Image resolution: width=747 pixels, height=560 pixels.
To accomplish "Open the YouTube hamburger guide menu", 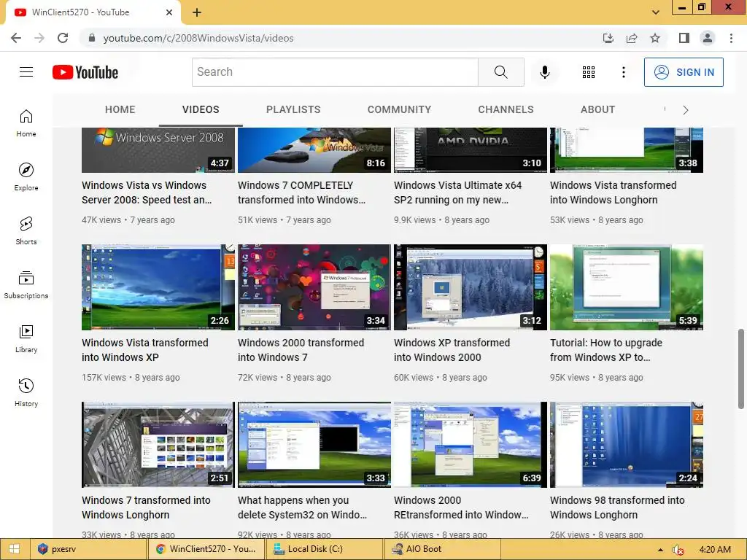I will [x=26, y=72].
